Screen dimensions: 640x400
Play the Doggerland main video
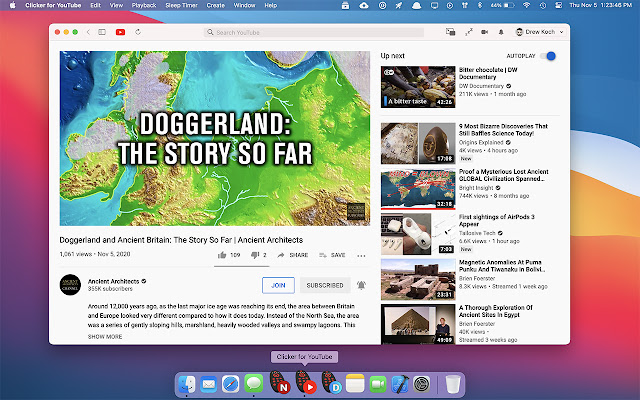click(215, 138)
